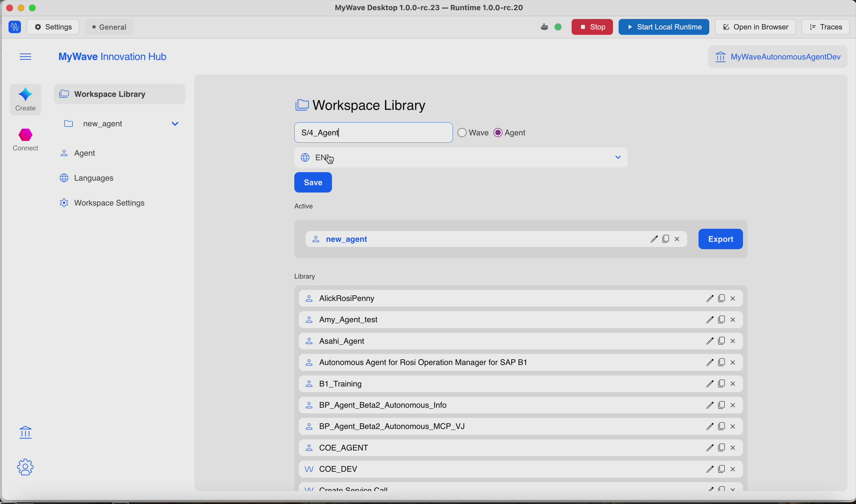
Task: Select the Wave radio button
Action: [462, 133]
